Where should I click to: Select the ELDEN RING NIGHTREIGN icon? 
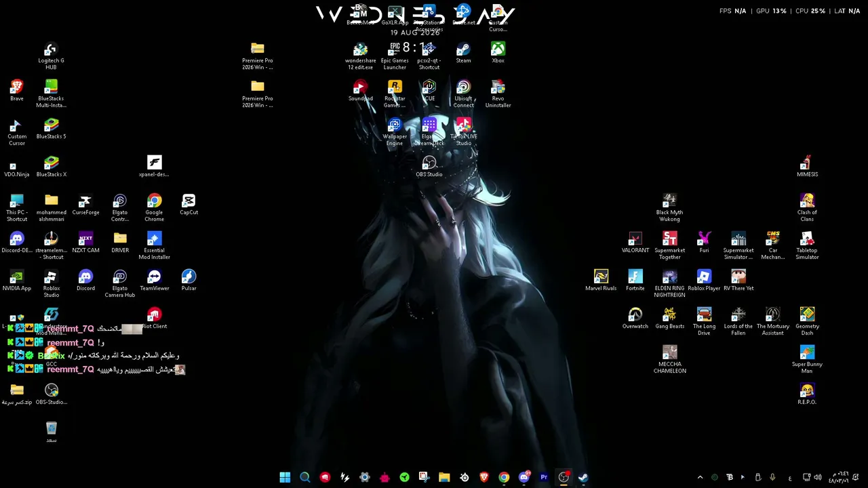(669, 284)
